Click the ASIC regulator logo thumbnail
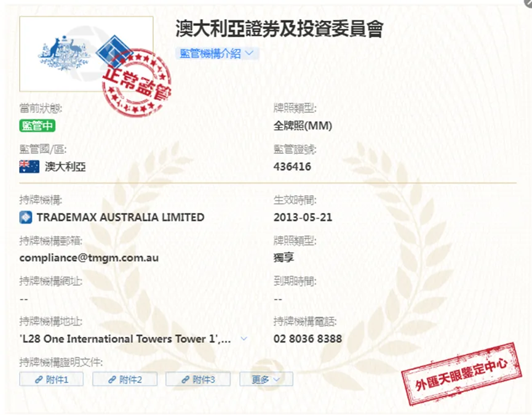This screenshot has height=415, width=532. (x=86, y=54)
